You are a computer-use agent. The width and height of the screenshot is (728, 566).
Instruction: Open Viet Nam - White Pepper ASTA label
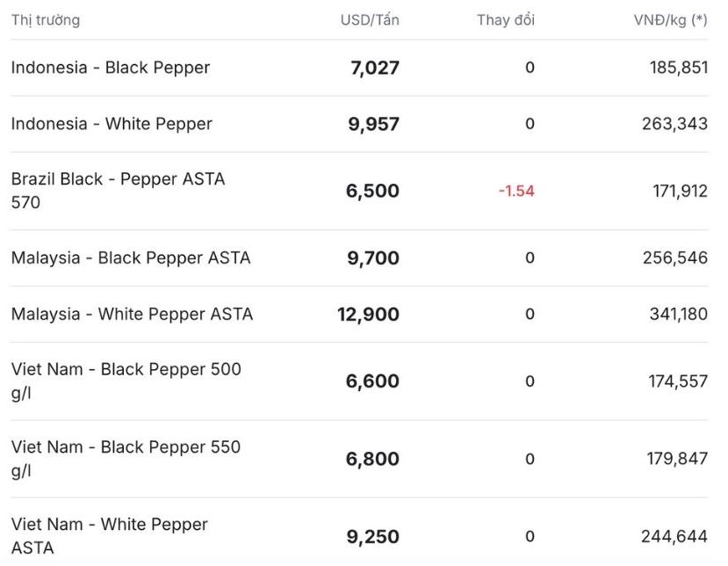pyautogui.click(x=110, y=536)
